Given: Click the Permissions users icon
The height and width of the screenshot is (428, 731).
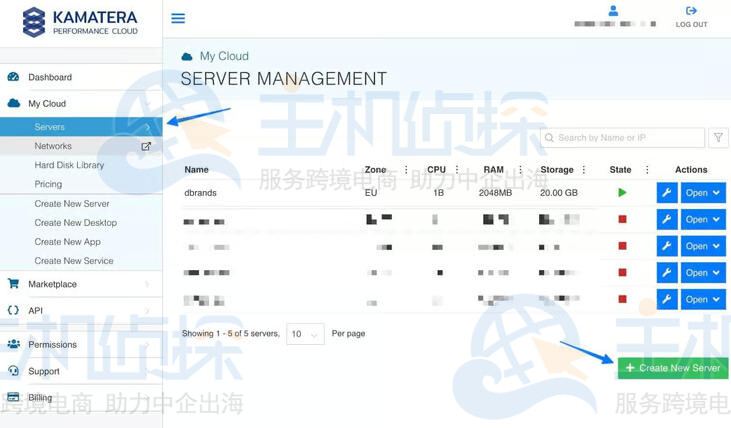Looking at the screenshot, I should [x=14, y=344].
